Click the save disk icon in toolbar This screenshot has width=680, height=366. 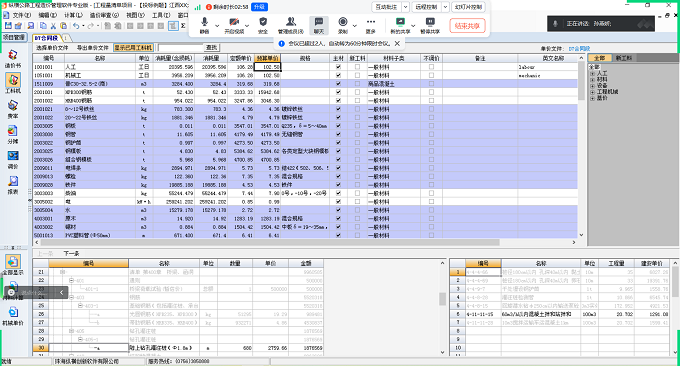[x=8, y=26]
